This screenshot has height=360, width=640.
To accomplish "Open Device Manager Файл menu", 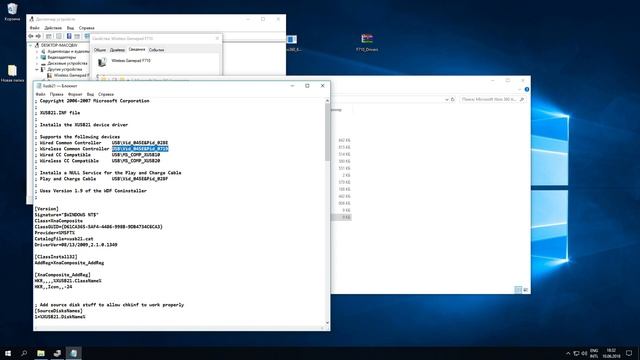I will click(35, 28).
